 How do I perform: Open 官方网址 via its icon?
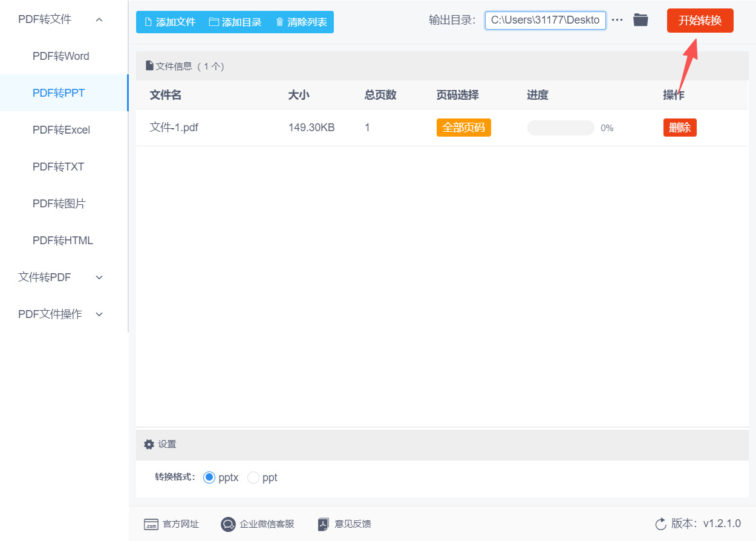point(150,524)
